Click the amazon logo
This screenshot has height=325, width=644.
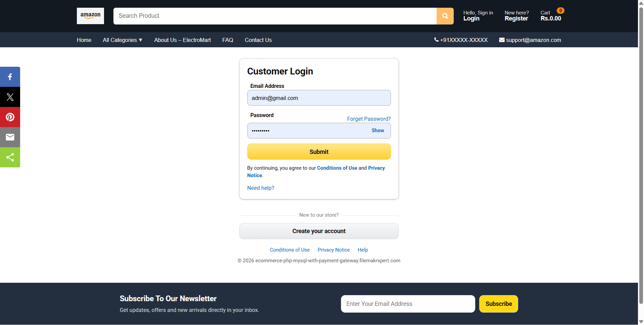click(90, 16)
